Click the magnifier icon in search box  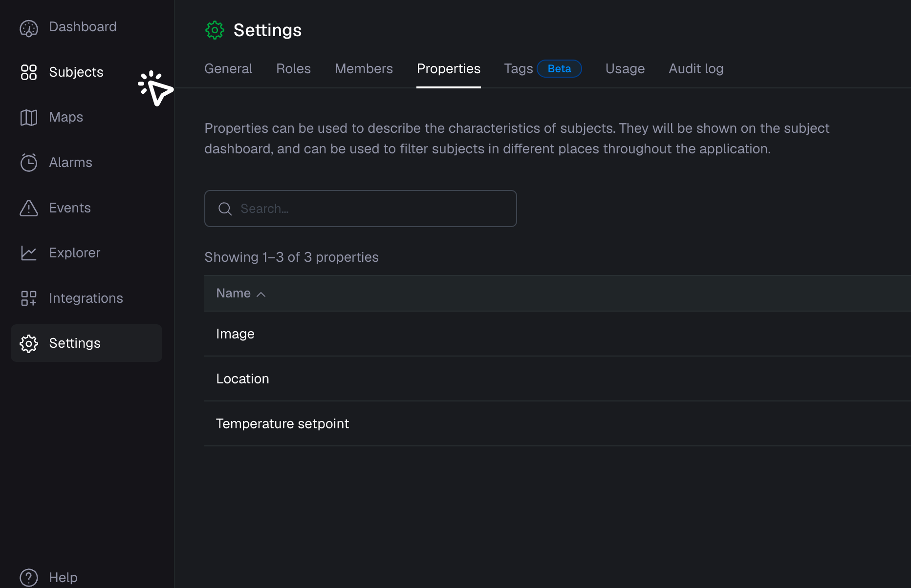225,209
